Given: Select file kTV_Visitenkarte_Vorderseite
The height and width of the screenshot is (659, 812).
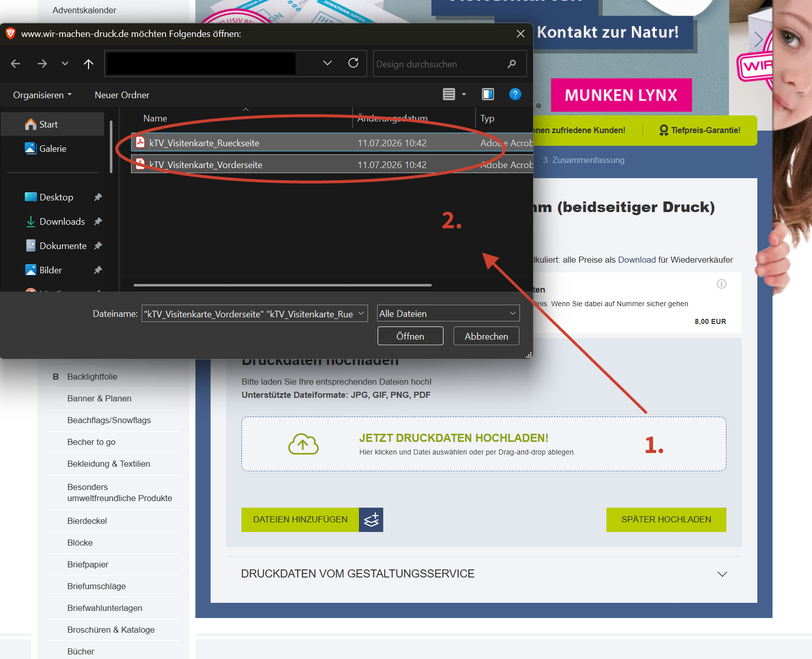Looking at the screenshot, I should [x=332, y=165].
